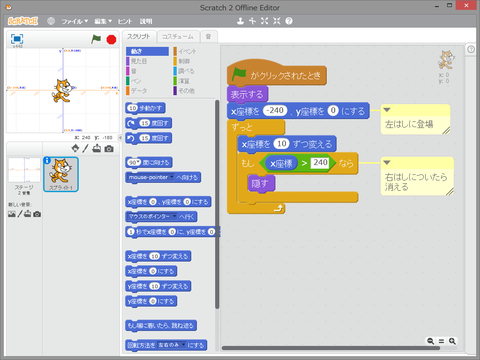
Task: Open the ファイル menu
Action: pyautogui.click(x=74, y=21)
